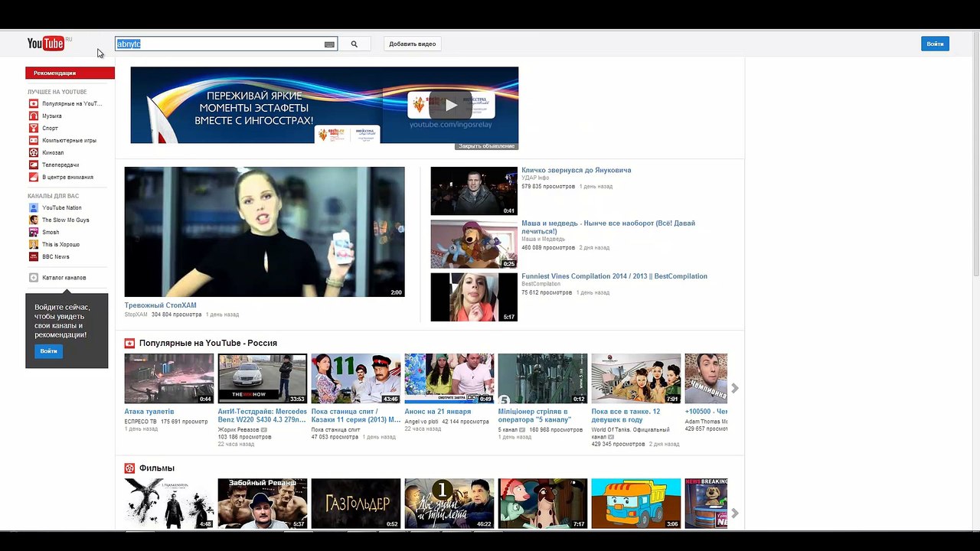Screen dimensions: 980x551
Task: Click the Каталог каналов plus icon
Action: point(34,277)
